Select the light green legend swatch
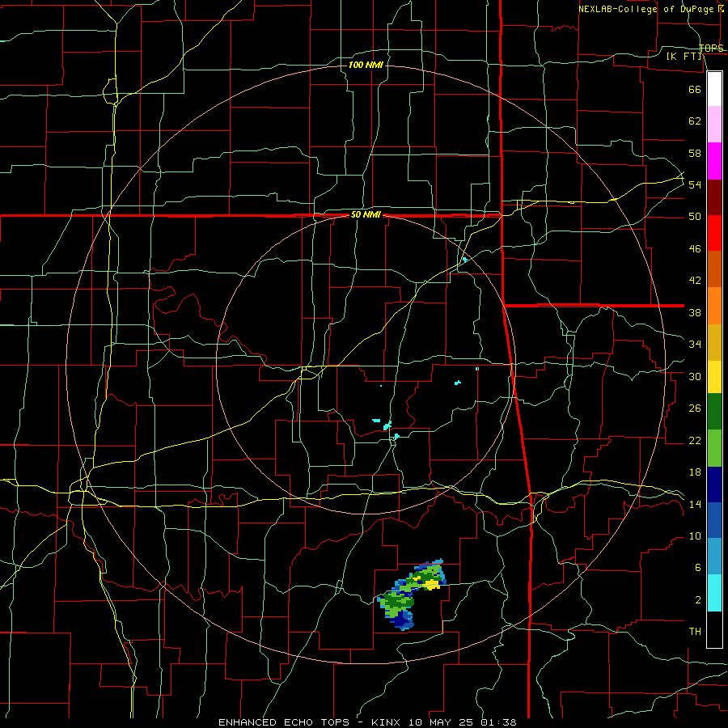The width and height of the screenshot is (728, 728). click(714, 448)
